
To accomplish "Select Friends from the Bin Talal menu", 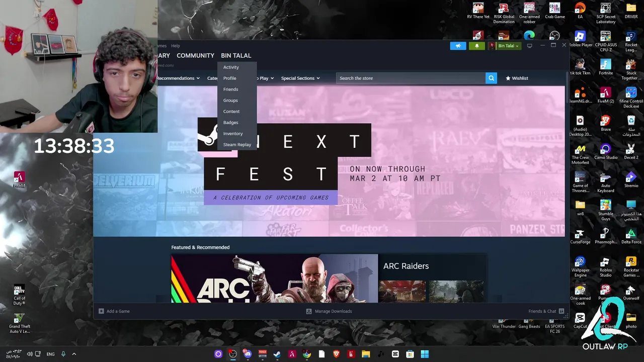I will [230, 89].
